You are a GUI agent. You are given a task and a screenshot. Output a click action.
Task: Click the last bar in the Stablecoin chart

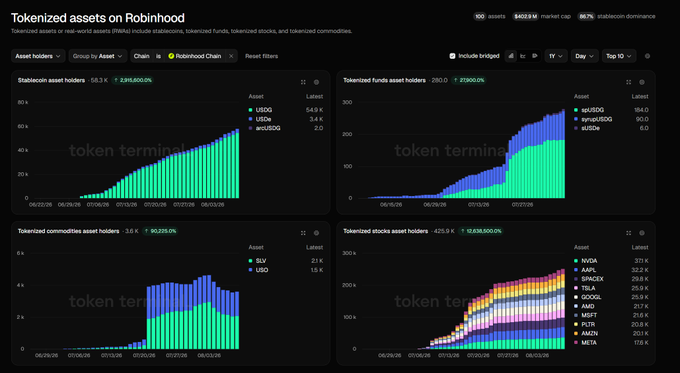[x=237, y=164]
